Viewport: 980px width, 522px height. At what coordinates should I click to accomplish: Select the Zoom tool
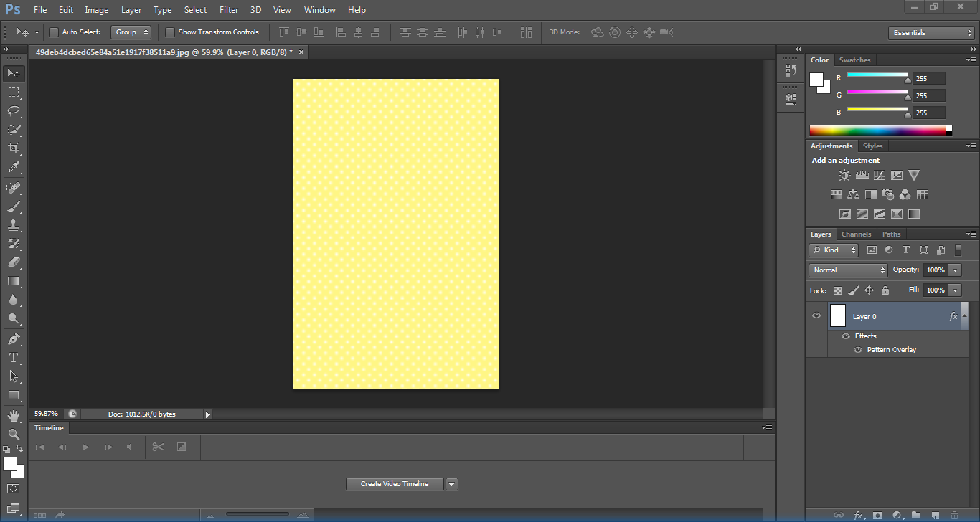(14, 434)
